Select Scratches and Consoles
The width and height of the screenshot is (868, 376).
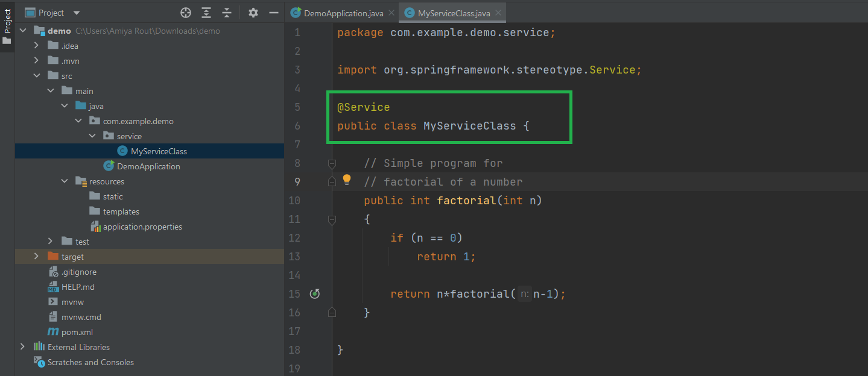point(90,362)
